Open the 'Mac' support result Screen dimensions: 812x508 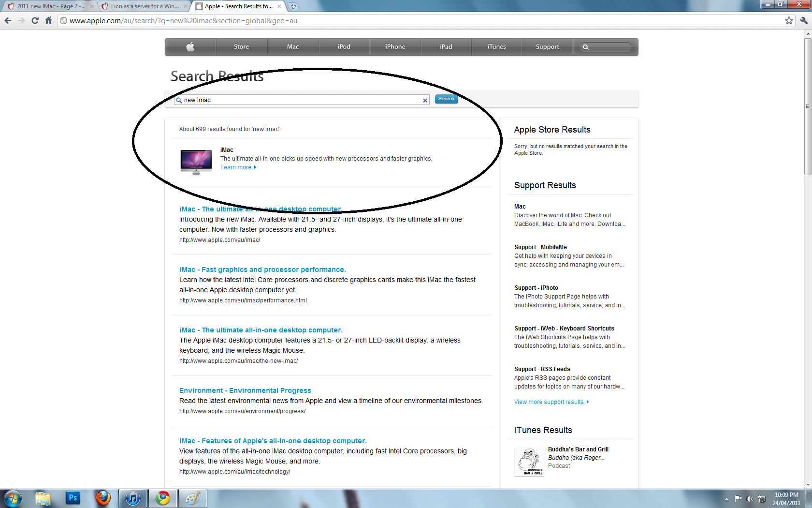point(520,207)
